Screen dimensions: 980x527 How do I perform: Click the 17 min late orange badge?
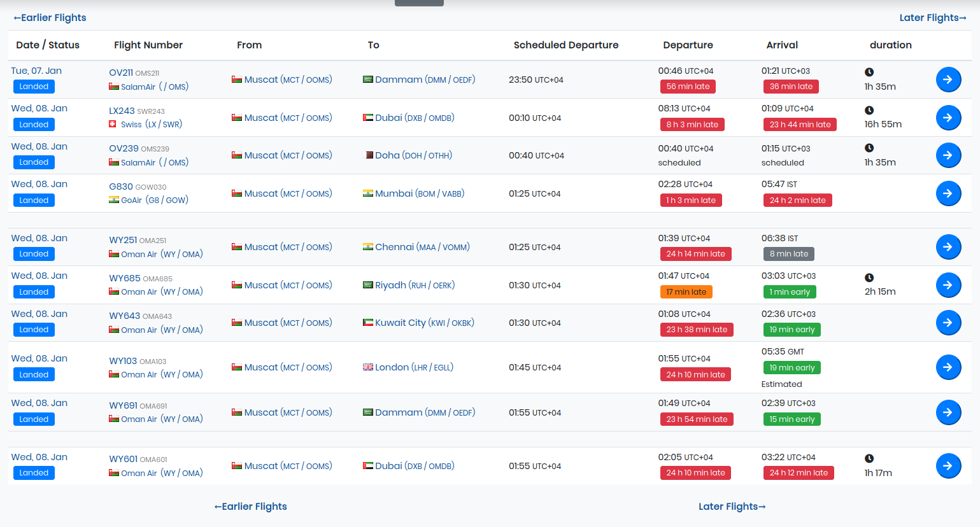click(686, 292)
